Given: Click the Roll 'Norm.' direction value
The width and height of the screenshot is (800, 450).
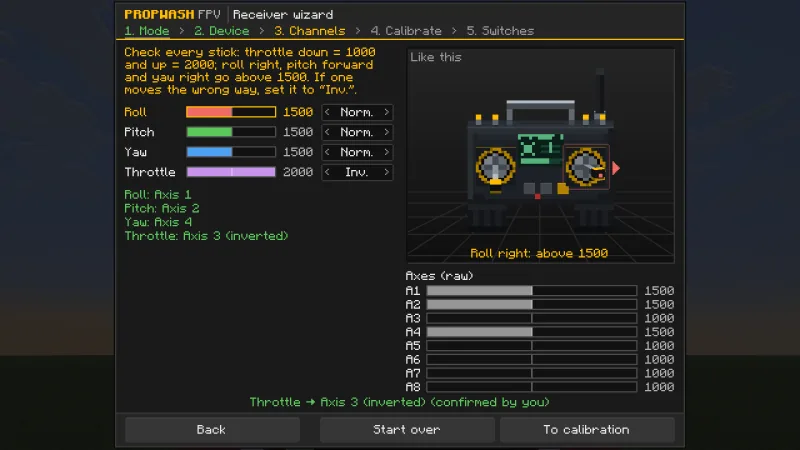Looking at the screenshot, I should click(x=357, y=112).
